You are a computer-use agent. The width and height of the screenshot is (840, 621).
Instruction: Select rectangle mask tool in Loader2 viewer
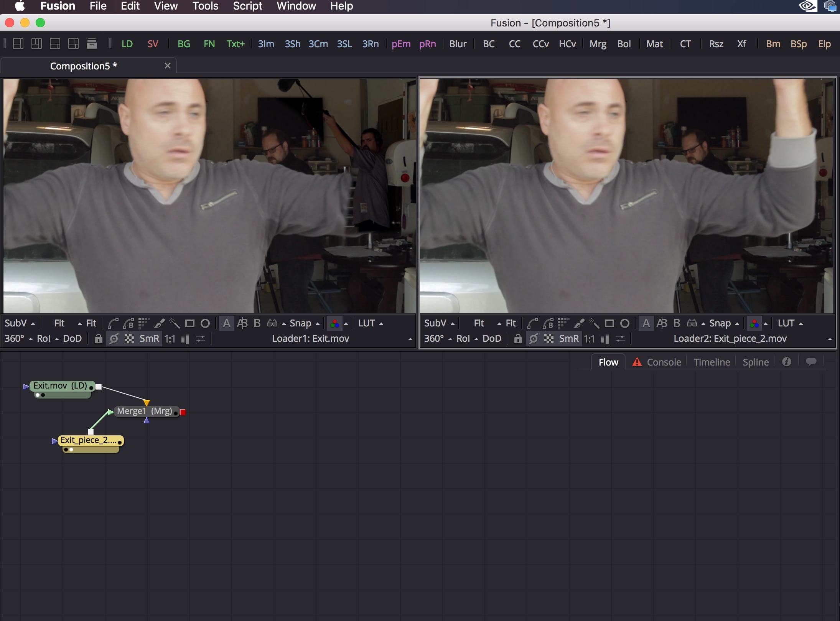pyautogui.click(x=609, y=323)
